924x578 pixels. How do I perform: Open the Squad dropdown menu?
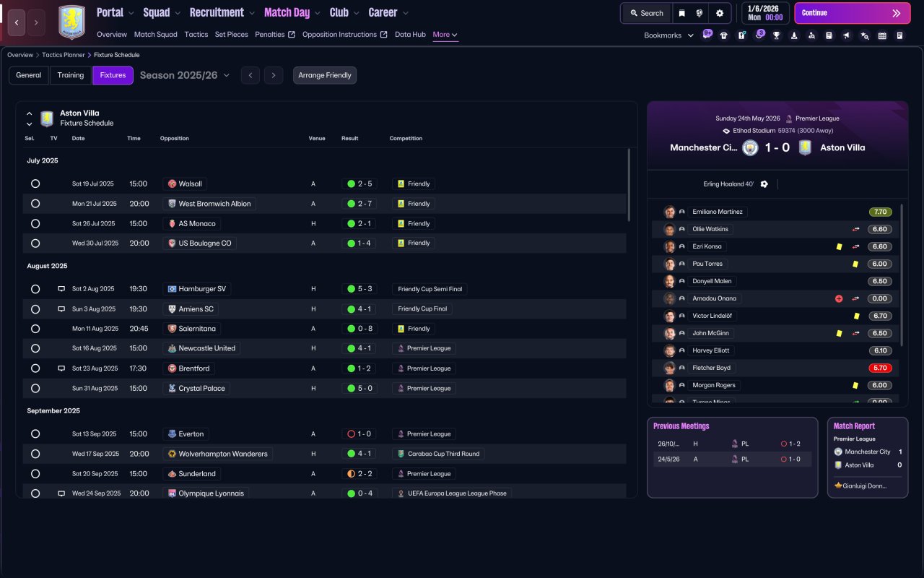click(161, 12)
